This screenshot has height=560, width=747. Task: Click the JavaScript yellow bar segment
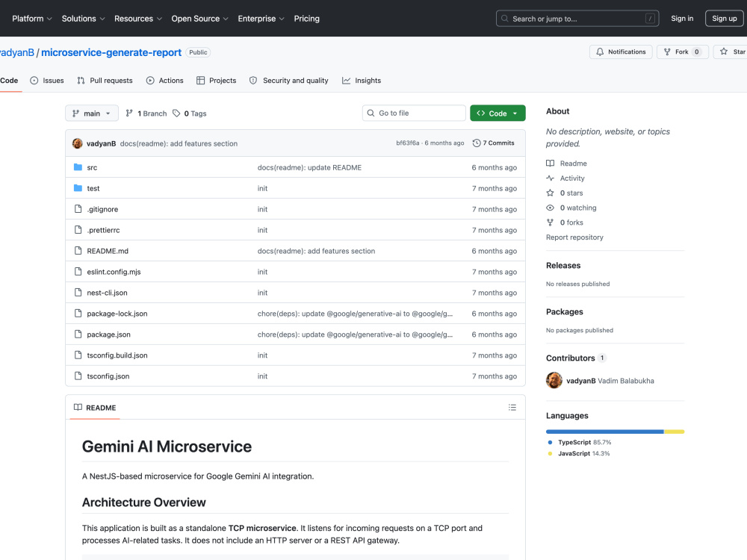click(x=674, y=432)
